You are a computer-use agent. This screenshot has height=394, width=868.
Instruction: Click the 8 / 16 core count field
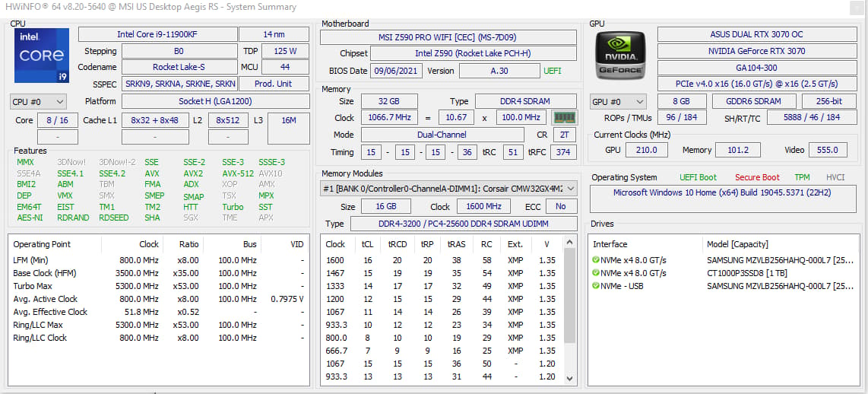pos(58,120)
